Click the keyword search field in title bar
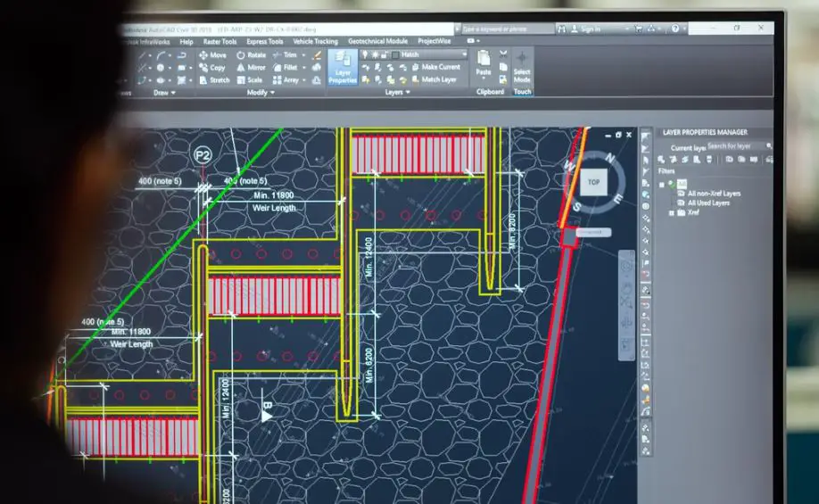 pos(507,29)
